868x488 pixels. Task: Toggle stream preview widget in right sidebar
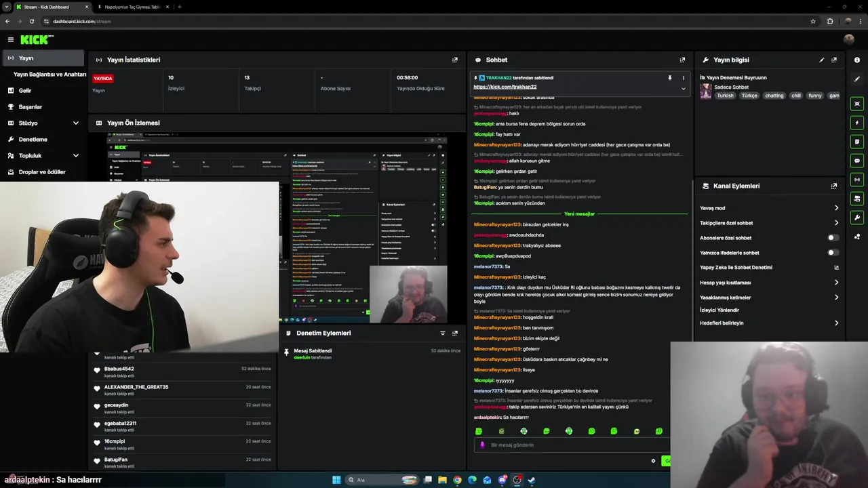click(x=857, y=104)
